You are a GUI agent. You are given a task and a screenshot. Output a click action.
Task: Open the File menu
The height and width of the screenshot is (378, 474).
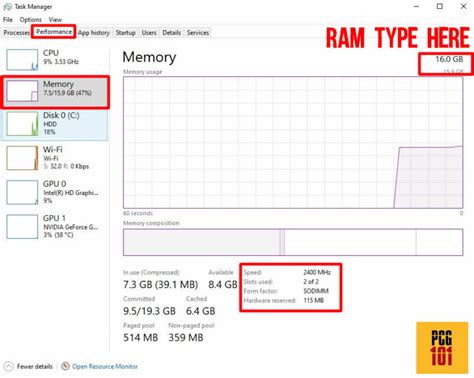point(8,20)
